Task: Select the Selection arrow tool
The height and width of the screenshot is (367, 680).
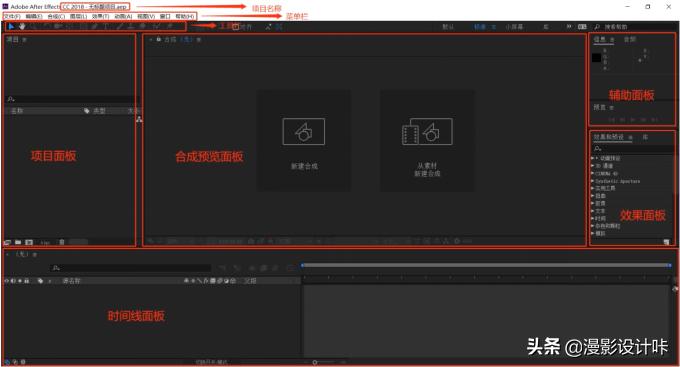Action: 11,26
